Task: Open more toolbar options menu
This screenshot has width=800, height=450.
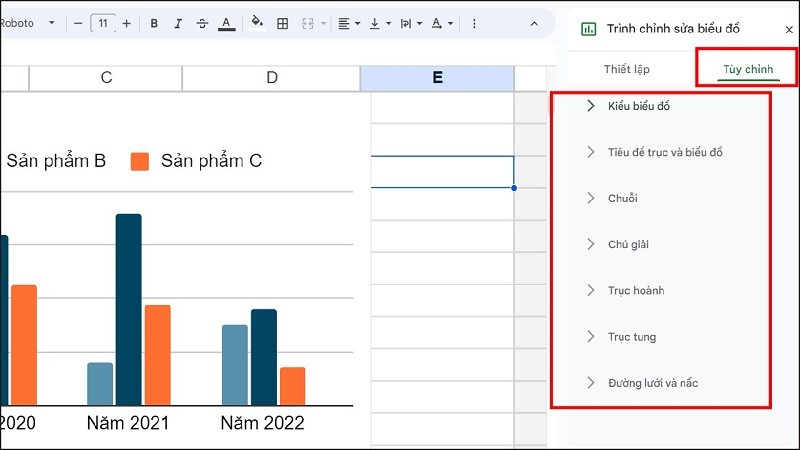Action: click(x=474, y=23)
